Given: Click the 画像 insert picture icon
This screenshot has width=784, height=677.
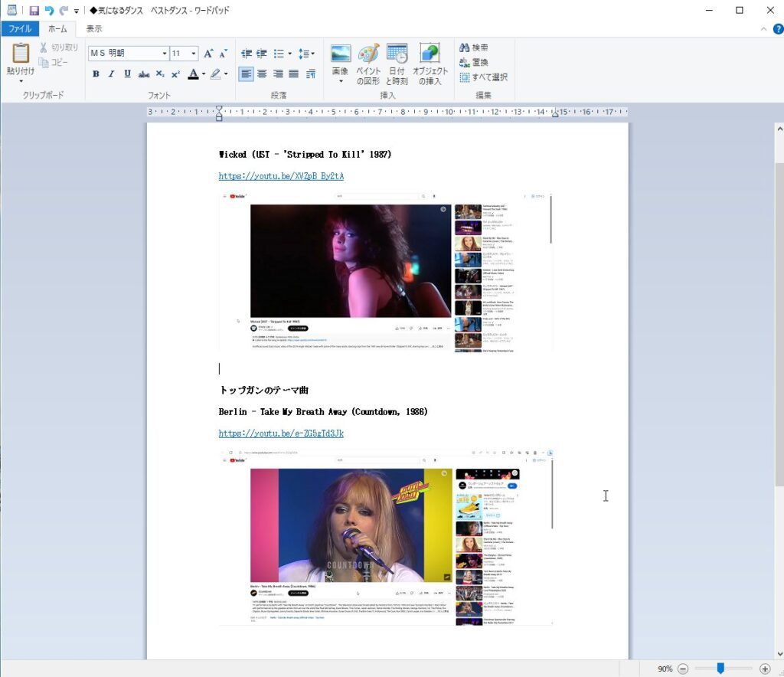Looking at the screenshot, I should [341, 54].
